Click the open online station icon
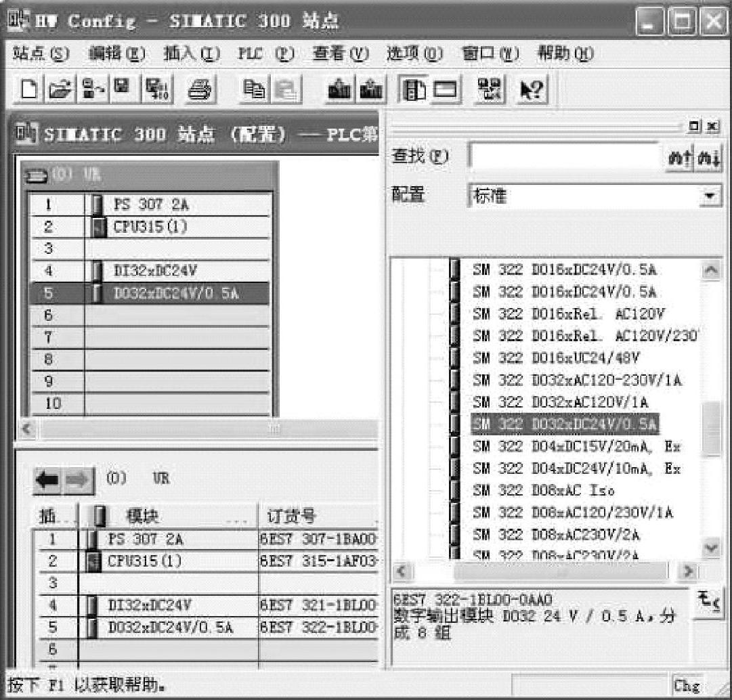732x700 pixels. 93,89
